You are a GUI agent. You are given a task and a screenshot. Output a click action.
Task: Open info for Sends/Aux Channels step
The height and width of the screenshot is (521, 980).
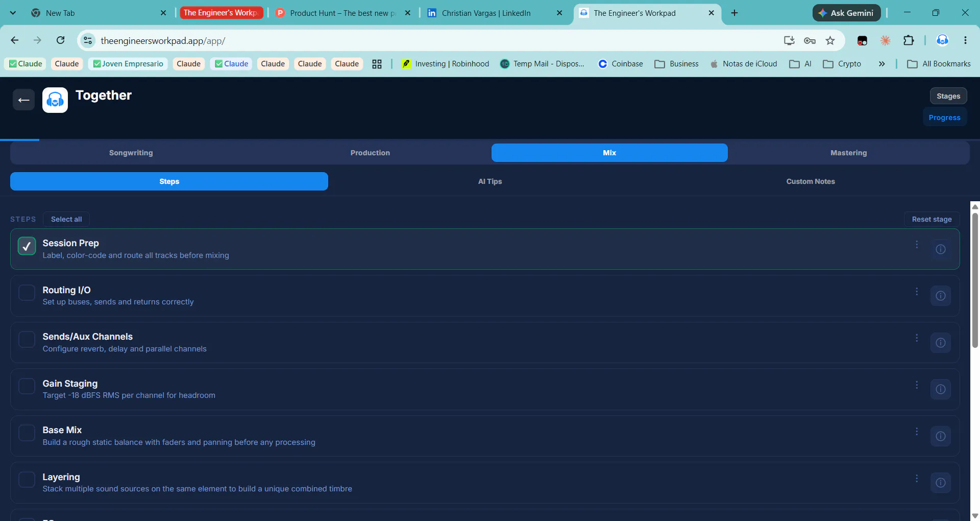[x=940, y=343]
